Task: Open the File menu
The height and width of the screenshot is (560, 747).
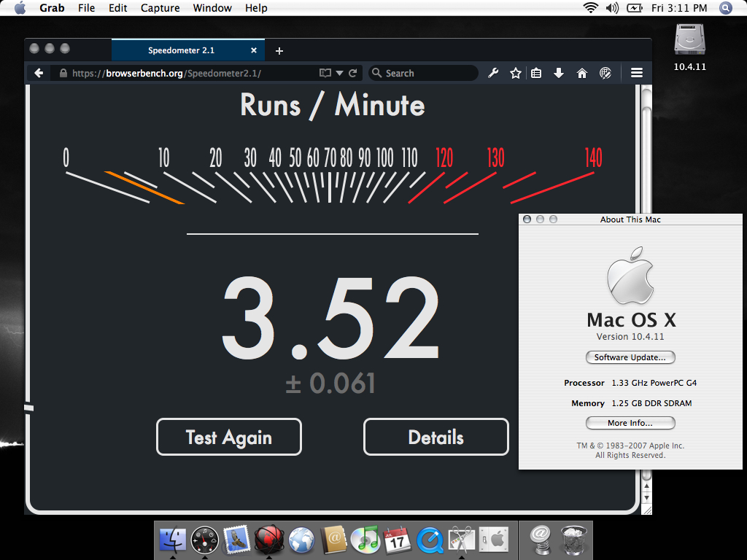Action: point(86,7)
